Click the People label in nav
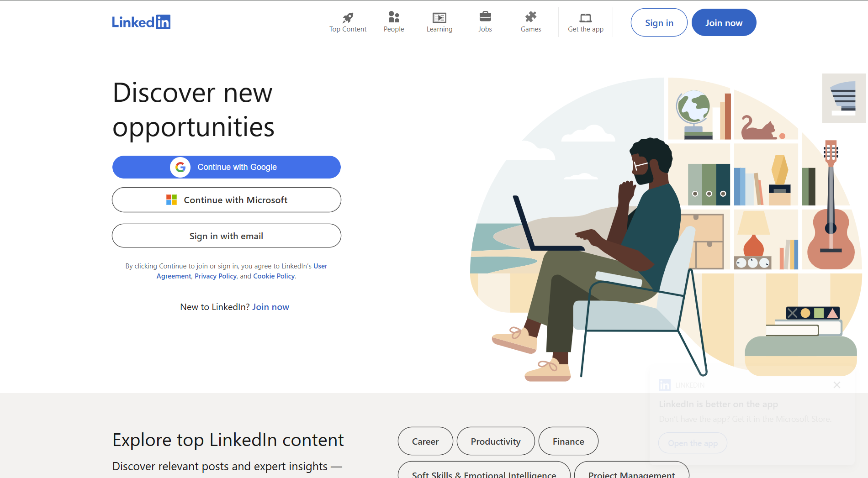 click(394, 29)
